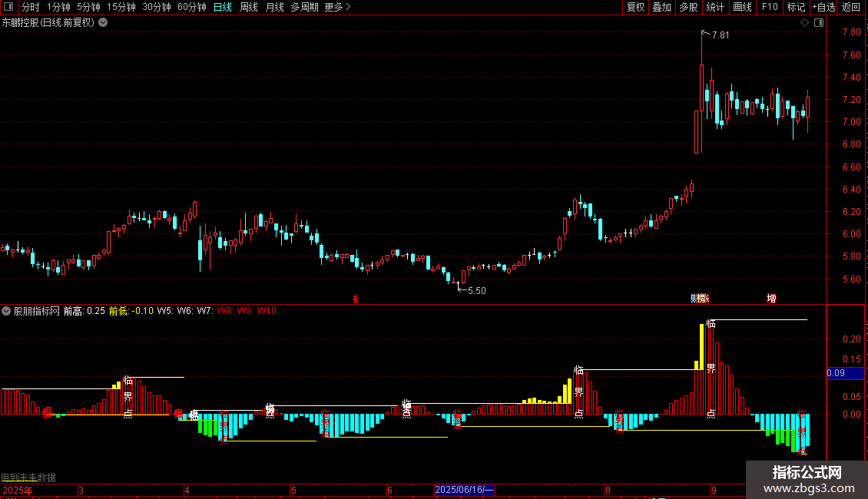
Task: Click the 7.80 price axis label
Action: [x=852, y=32]
